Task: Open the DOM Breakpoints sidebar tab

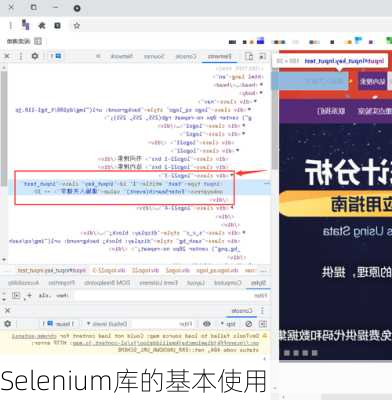Action: pyautogui.click(x=107, y=283)
